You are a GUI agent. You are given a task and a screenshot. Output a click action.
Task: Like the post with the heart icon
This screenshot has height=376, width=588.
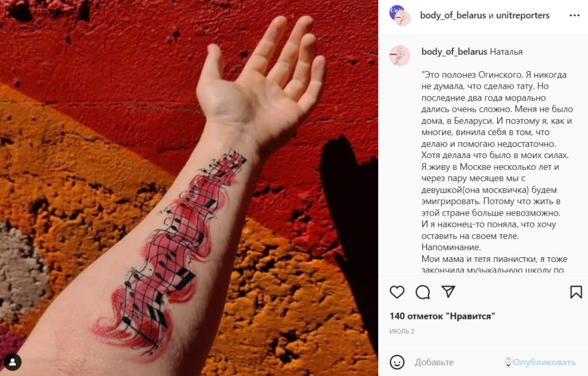click(397, 292)
